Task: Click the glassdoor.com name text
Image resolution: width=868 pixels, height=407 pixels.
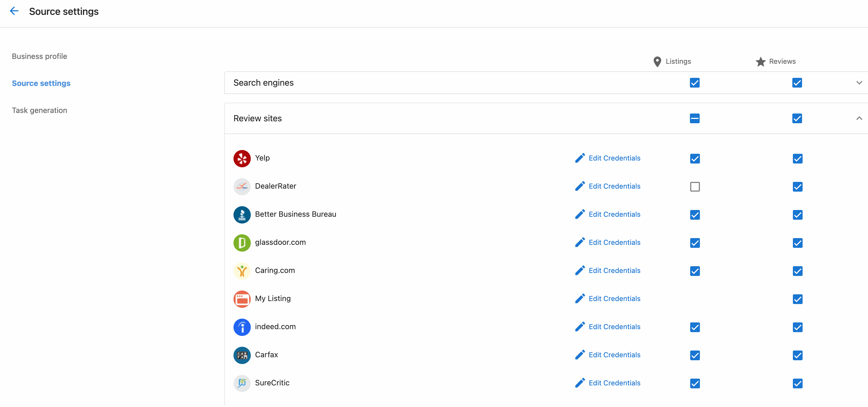Action: pyautogui.click(x=280, y=243)
